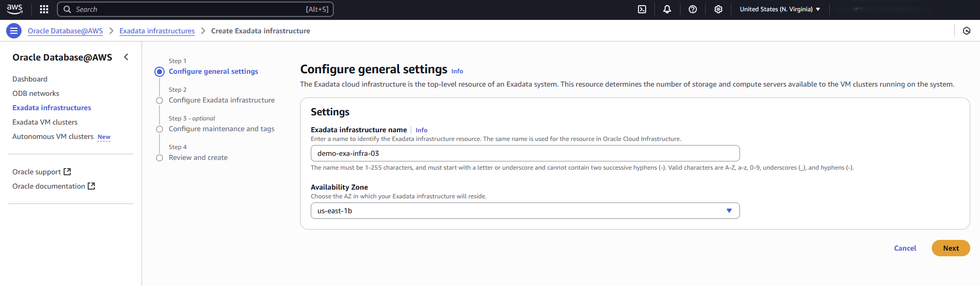Open Exadata VM clusters page
This screenshot has width=980, height=286.
click(45, 122)
